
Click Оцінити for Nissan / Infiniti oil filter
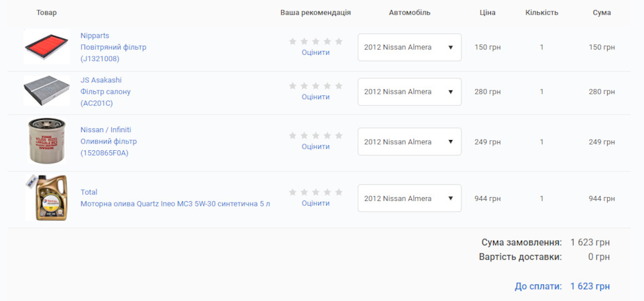[x=315, y=147]
